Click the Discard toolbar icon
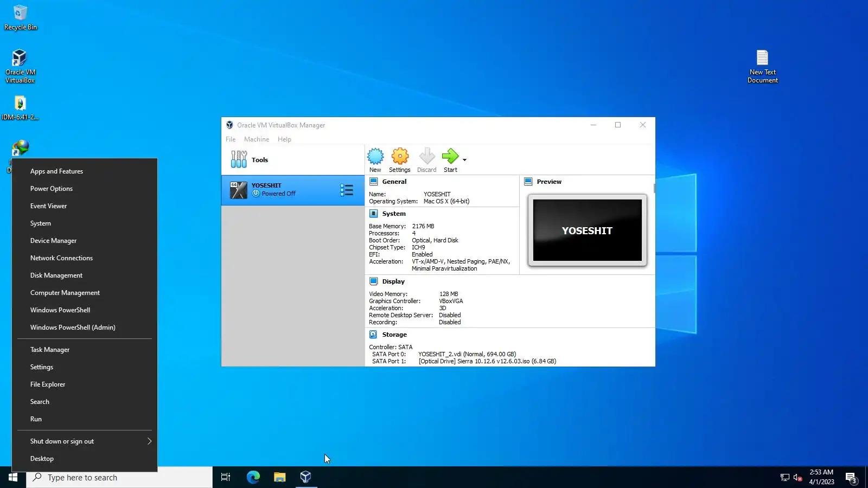Viewport: 868px width, 488px height. click(x=427, y=160)
